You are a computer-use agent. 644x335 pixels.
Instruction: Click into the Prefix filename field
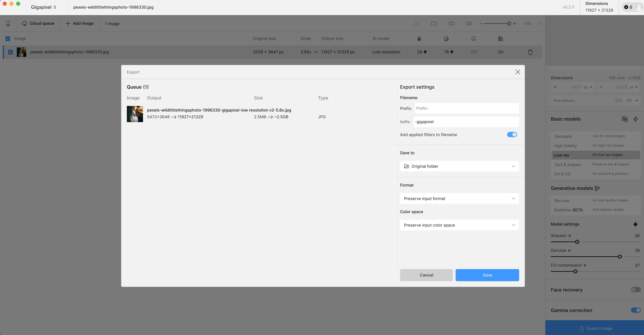coord(467,108)
